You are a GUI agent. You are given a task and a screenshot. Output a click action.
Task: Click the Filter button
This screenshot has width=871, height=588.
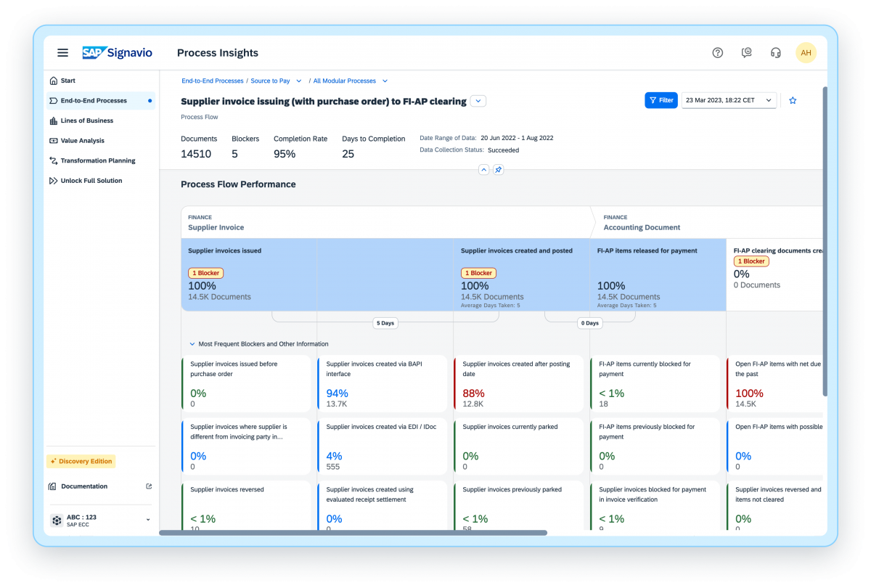(661, 100)
